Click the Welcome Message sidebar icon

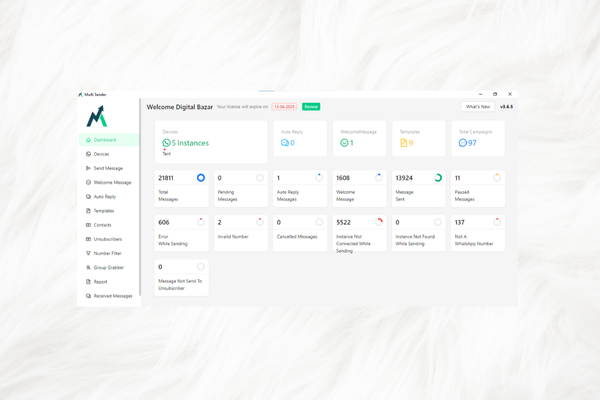coord(88,183)
